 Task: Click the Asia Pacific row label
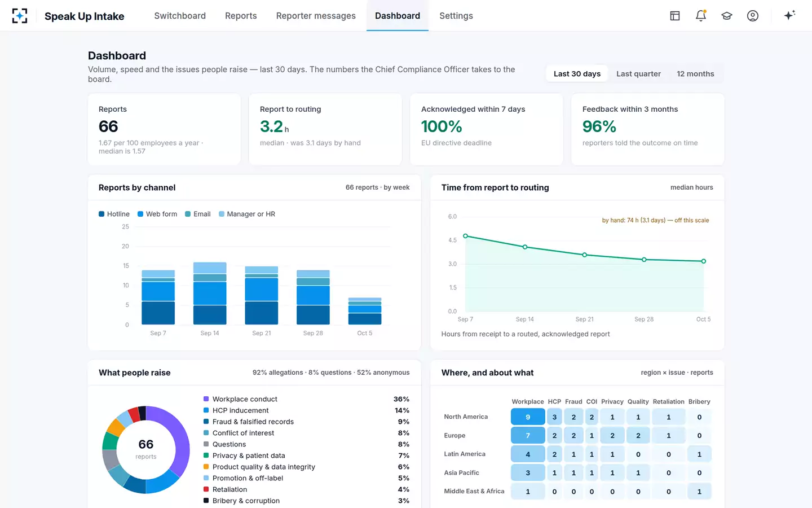[x=461, y=473]
